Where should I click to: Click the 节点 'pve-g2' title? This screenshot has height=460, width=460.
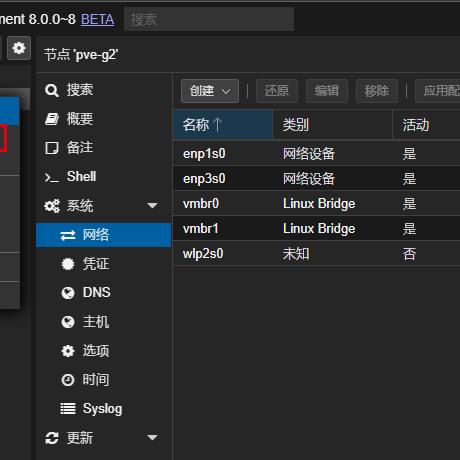click(x=81, y=55)
